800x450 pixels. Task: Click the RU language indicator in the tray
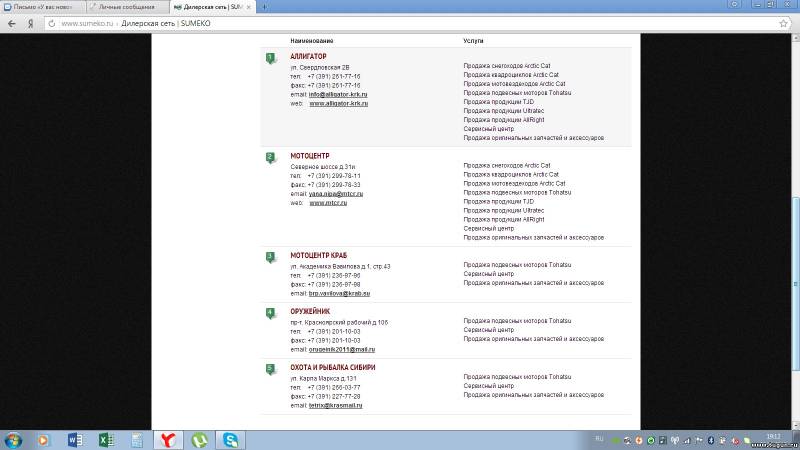(x=599, y=438)
